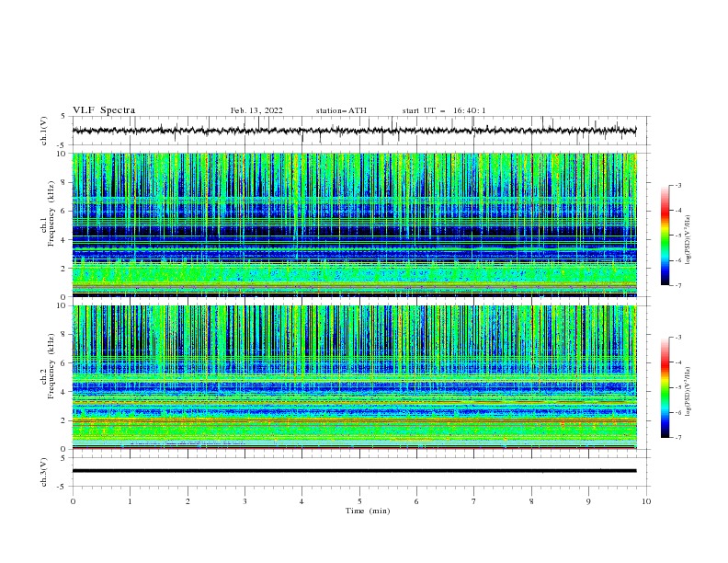The image size is (728, 563).
Task: Click the "4" kHz tick of ch.2 spectrogram
Action: [x=63, y=392]
